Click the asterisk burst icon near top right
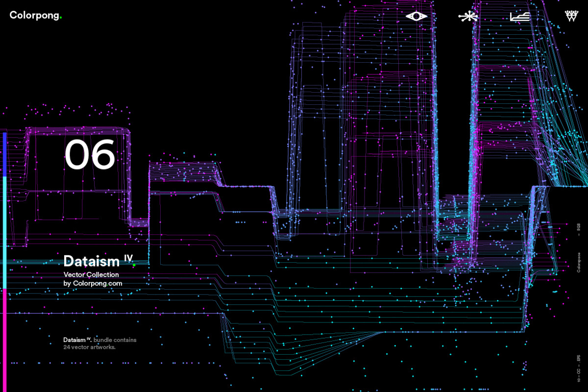588x392 pixels. tap(468, 16)
